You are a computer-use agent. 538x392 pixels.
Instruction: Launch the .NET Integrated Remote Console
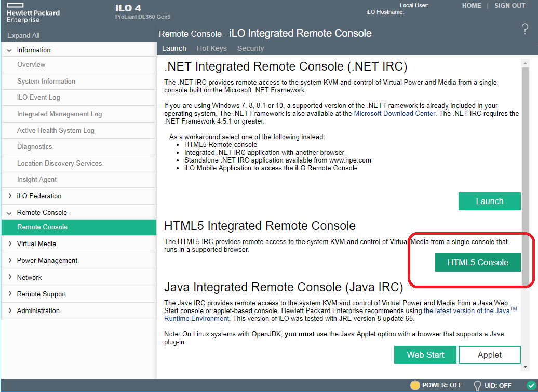[490, 201]
